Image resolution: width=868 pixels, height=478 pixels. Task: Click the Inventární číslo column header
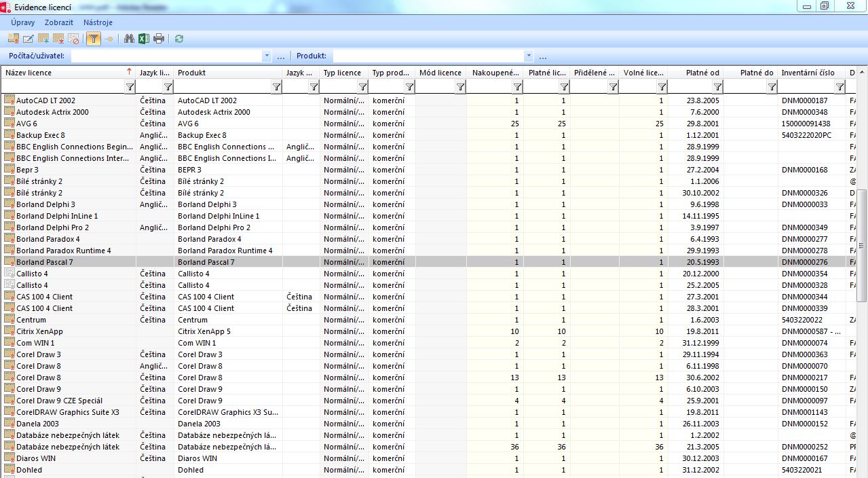[x=812, y=73]
